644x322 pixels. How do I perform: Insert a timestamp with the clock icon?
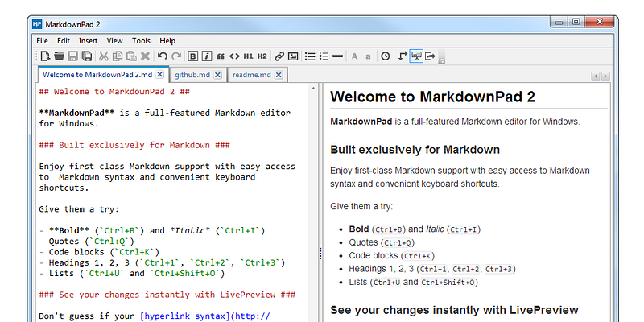click(x=386, y=56)
